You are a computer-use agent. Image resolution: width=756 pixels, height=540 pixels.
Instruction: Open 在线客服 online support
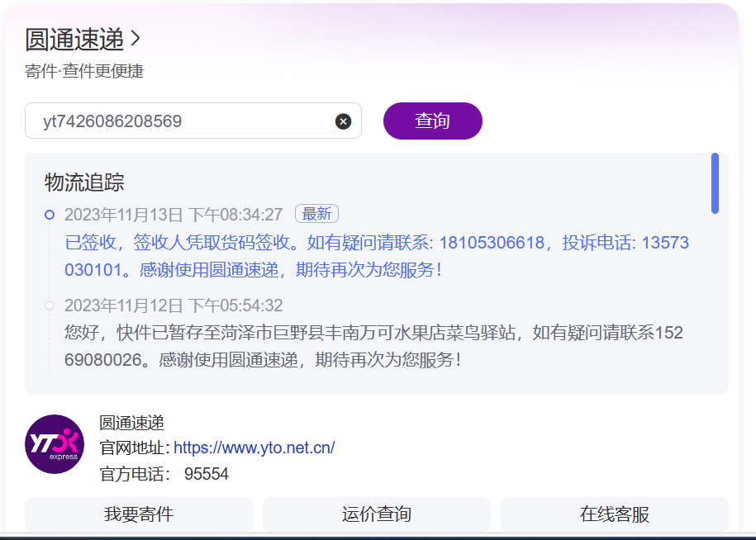coord(614,514)
